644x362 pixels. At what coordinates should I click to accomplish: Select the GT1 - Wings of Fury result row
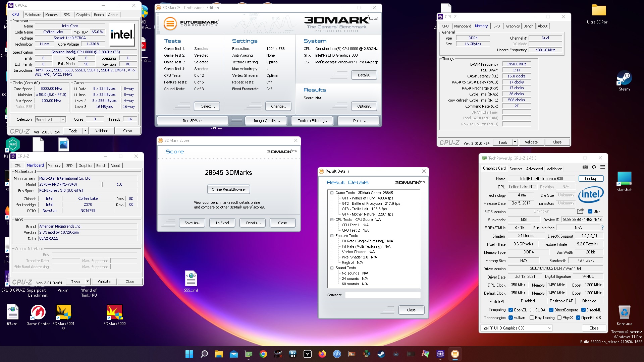point(367,198)
